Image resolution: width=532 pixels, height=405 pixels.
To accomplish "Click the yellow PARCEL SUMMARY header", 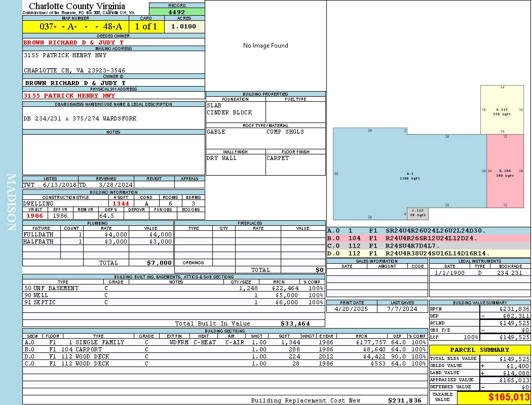I will [x=480, y=350].
